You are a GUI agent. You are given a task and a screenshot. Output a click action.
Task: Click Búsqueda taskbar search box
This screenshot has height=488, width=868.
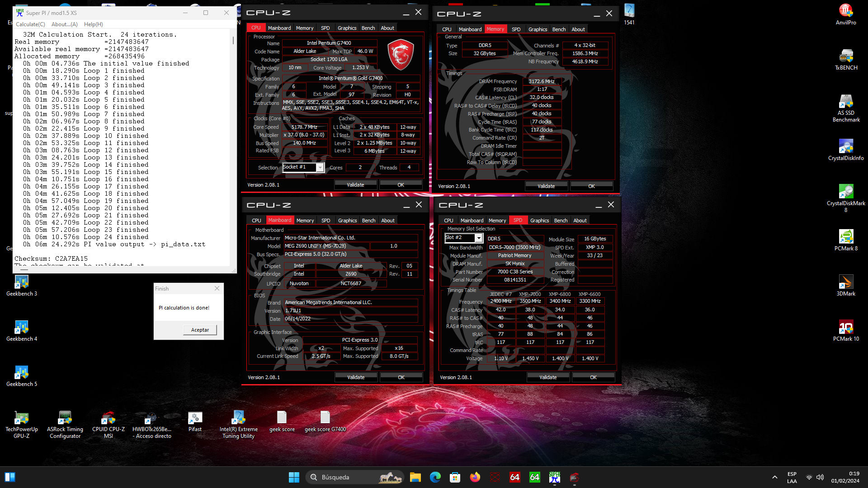click(x=355, y=477)
